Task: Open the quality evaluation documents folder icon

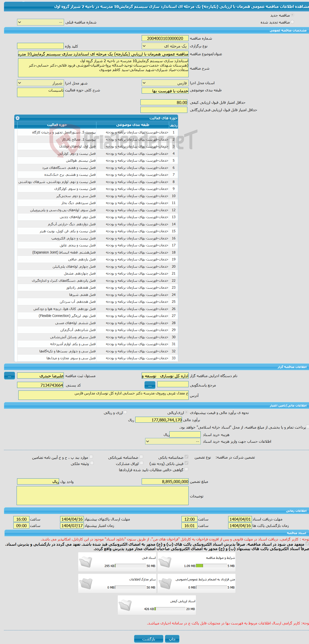Action: (125, 605)
